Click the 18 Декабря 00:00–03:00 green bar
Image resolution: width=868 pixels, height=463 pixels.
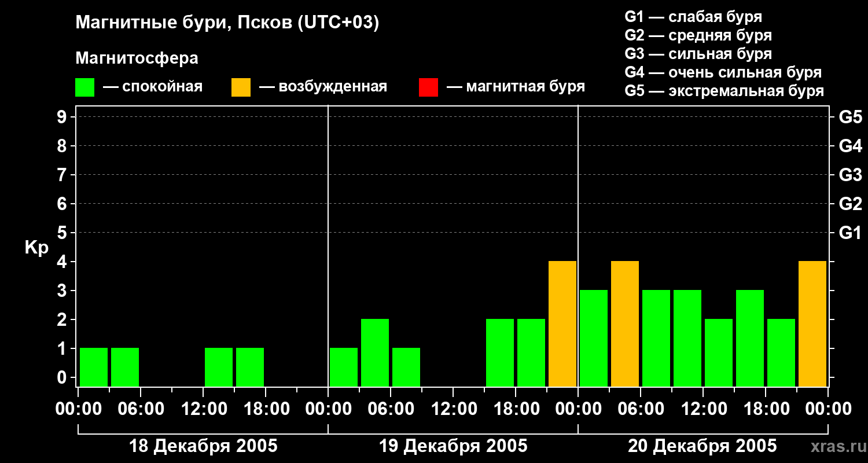click(94, 367)
